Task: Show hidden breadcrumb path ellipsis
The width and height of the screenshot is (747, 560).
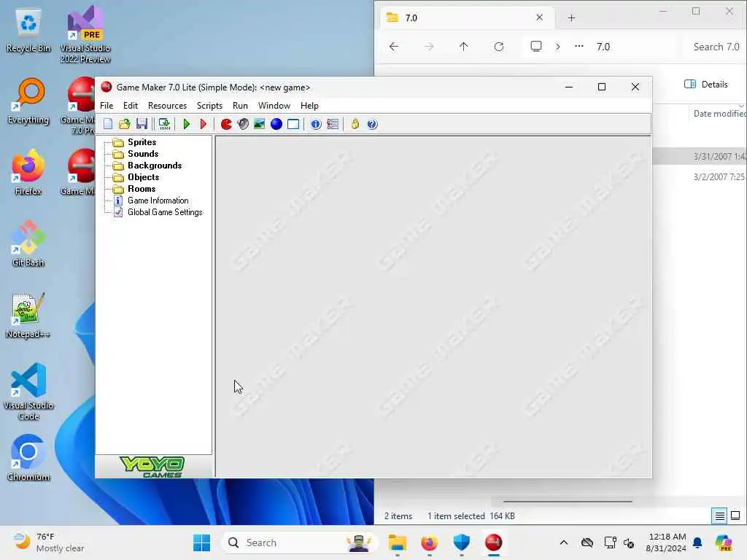Action: pyautogui.click(x=578, y=47)
